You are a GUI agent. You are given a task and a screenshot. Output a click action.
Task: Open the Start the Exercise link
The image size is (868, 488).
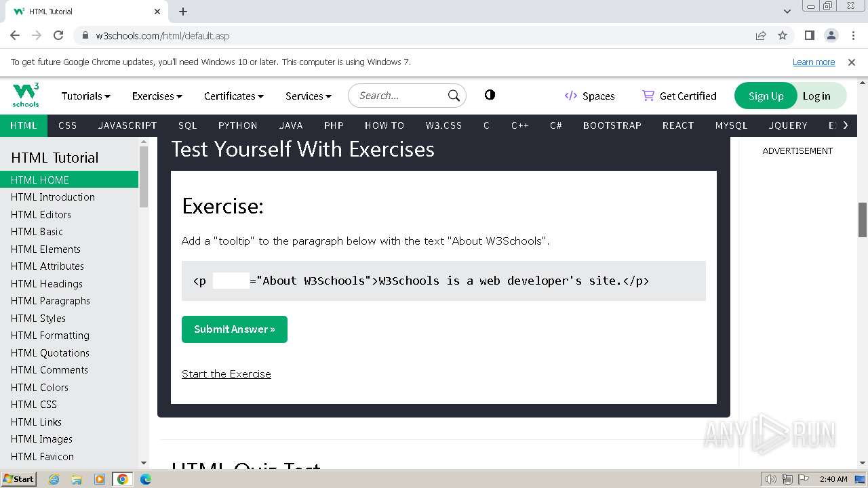(x=226, y=374)
